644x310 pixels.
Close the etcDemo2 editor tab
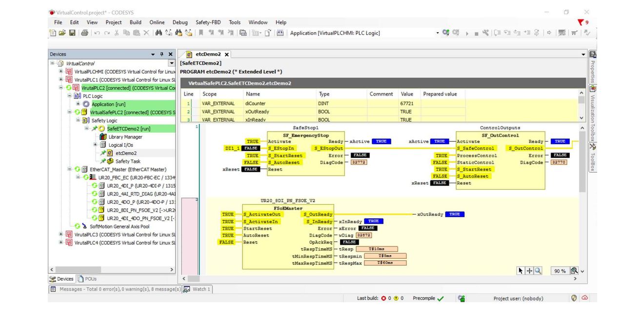[227, 55]
